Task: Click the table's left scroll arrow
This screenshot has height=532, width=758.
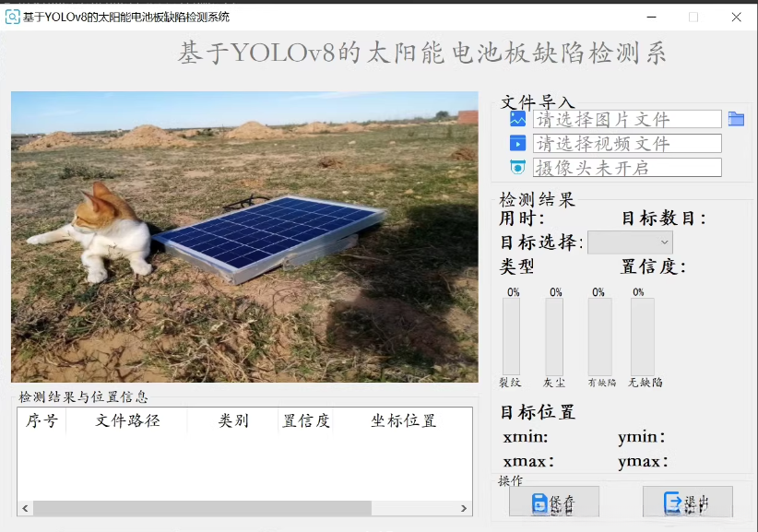Action: (25, 508)
